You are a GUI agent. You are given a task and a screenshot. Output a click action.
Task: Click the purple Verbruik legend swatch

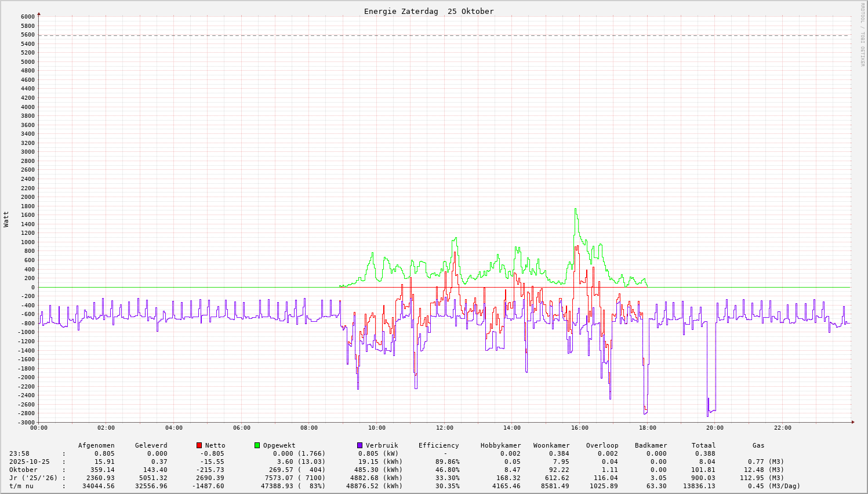[360, 445]
